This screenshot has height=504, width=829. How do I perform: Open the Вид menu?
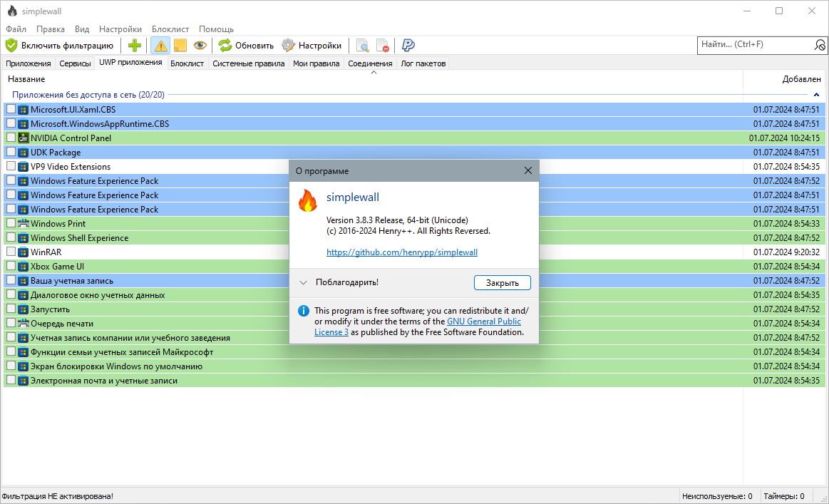[82, 29]
